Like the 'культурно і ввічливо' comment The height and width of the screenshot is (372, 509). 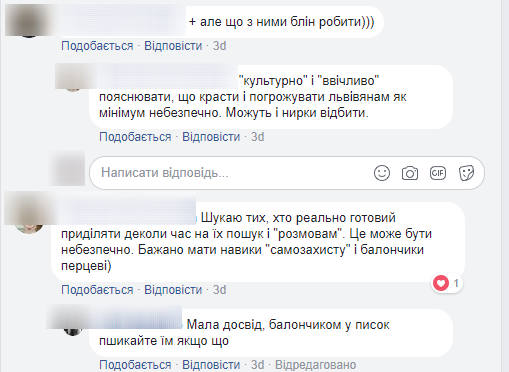[x=135, y=137]
